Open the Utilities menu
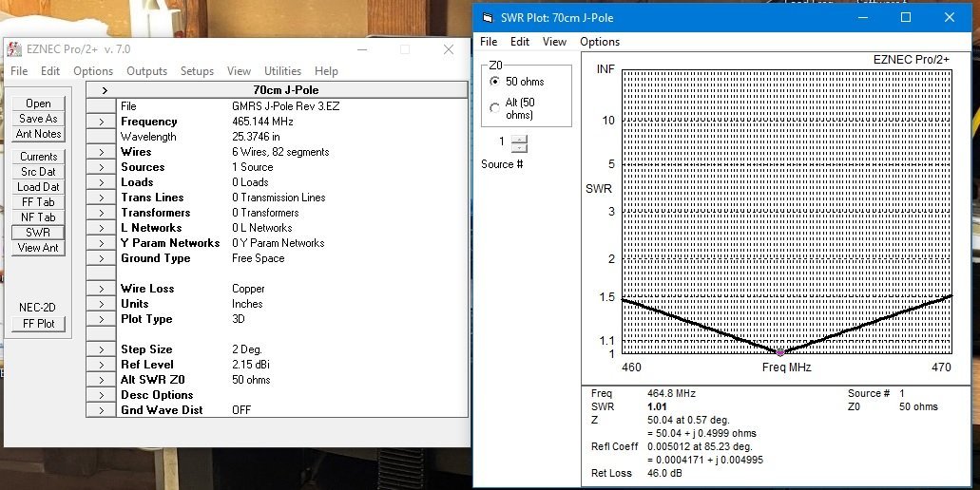The height and width of the screenshot is (490, 980). click(x=282, y=71)
